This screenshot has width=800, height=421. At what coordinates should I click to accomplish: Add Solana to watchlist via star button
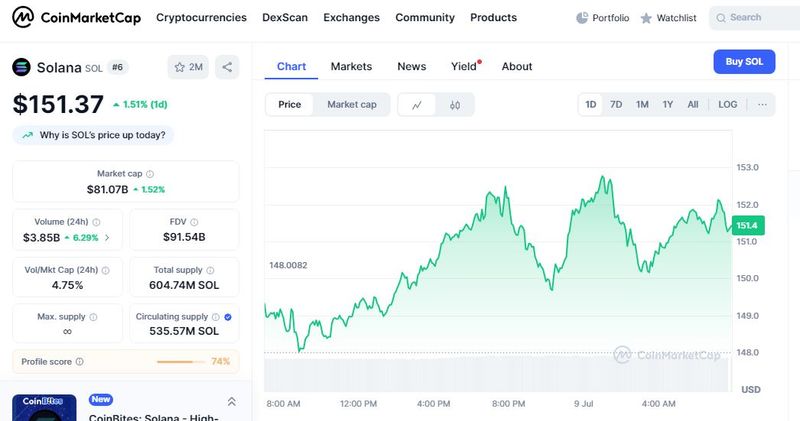[189, 67]
